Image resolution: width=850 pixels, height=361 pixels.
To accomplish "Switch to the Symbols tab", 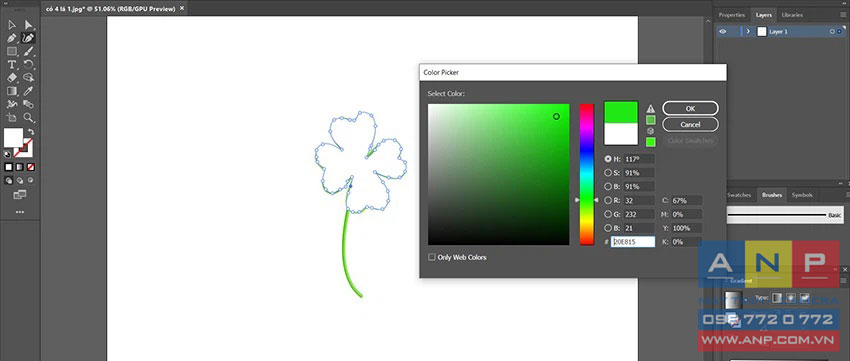I will pyautogui.click(x=802, y=195).
